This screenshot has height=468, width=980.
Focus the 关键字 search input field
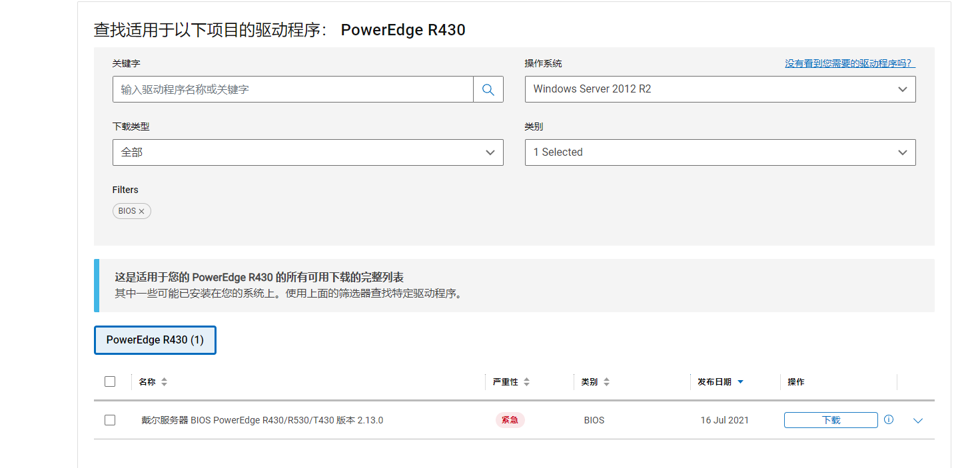293,89
